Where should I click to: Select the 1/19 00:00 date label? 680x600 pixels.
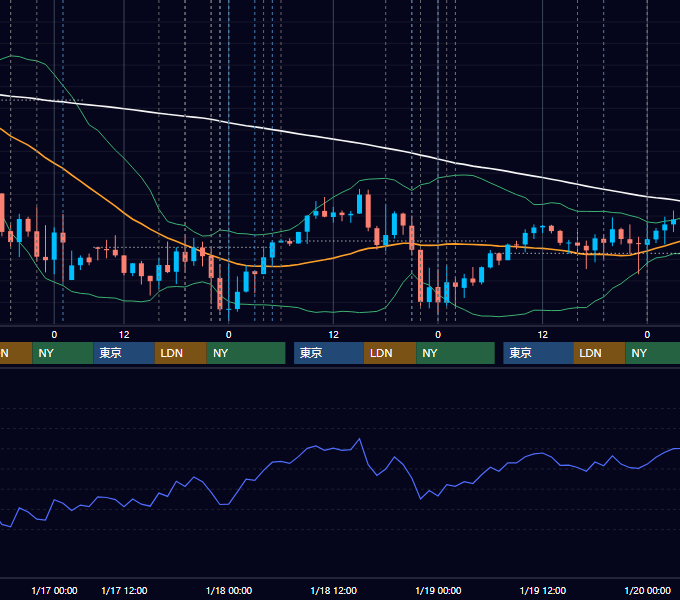point(438,590)
